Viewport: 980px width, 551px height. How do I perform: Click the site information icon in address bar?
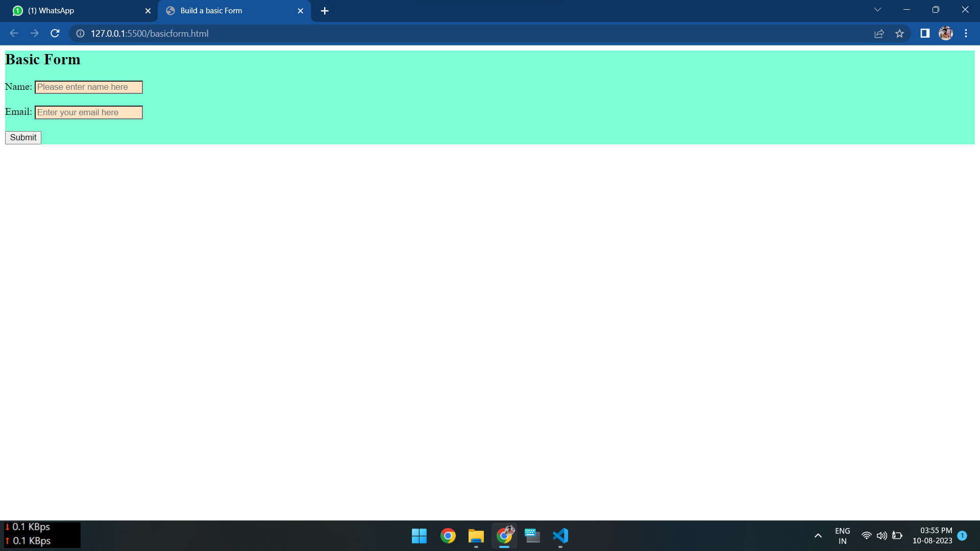click(x=80, y=33)
